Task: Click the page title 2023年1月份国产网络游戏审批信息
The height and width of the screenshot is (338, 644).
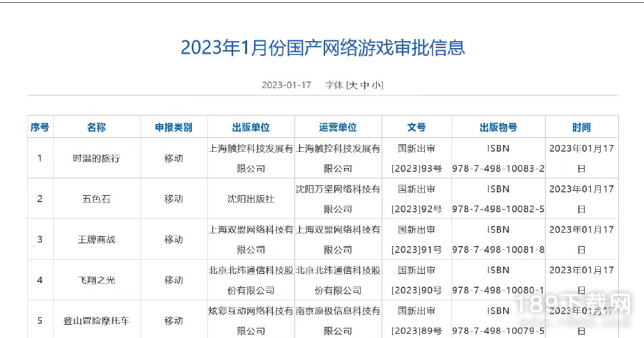Action: click(323, 47)
